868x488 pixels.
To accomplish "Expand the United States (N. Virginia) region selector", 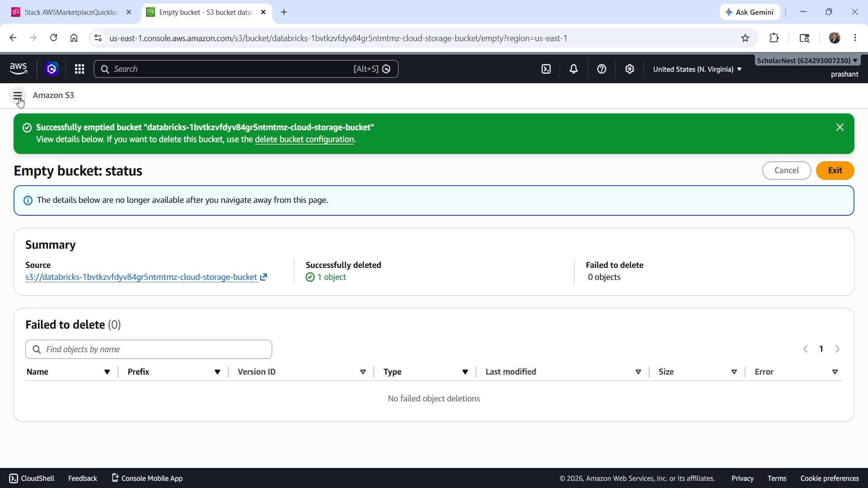I will [697, 69].
